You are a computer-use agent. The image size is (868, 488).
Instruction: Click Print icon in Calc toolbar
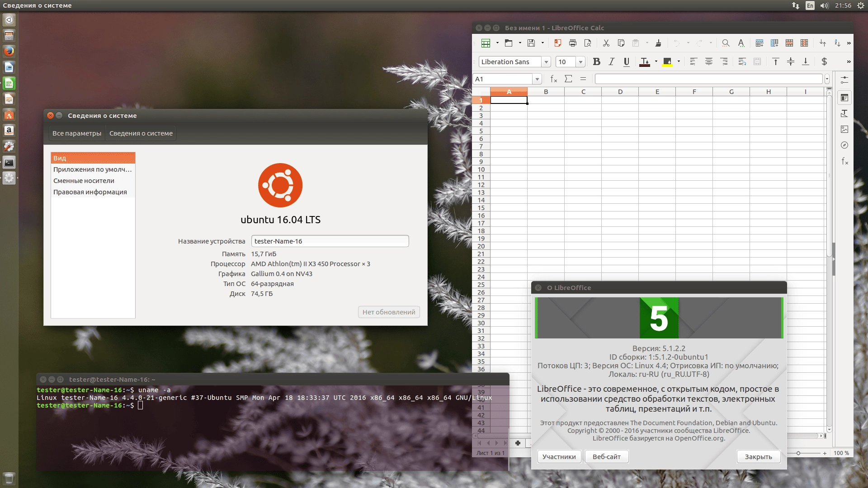[x=573, y=43]
